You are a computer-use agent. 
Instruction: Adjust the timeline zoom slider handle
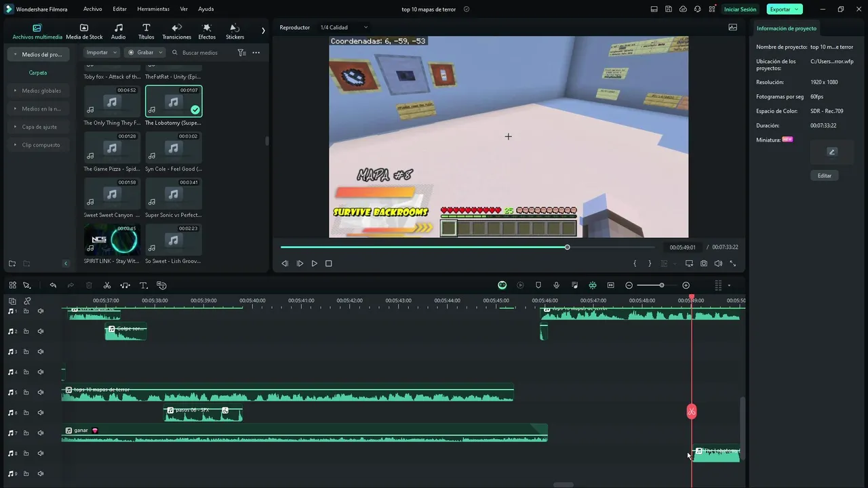pos(662,285)
